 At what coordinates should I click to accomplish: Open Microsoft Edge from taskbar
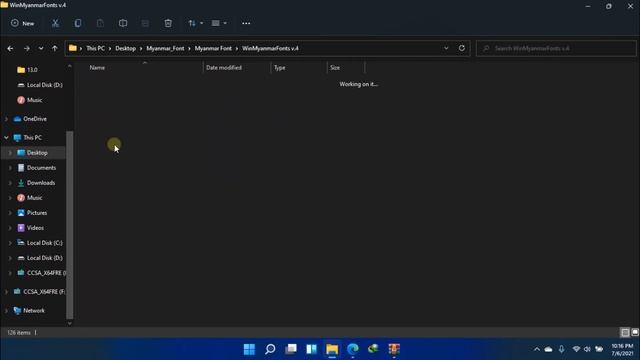(353, 349)
